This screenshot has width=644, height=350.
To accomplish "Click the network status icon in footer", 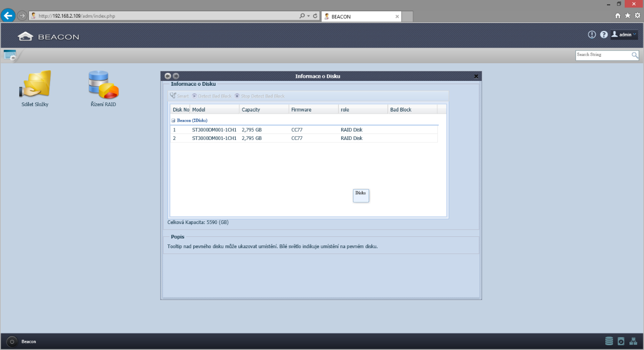I will [633, 341].
